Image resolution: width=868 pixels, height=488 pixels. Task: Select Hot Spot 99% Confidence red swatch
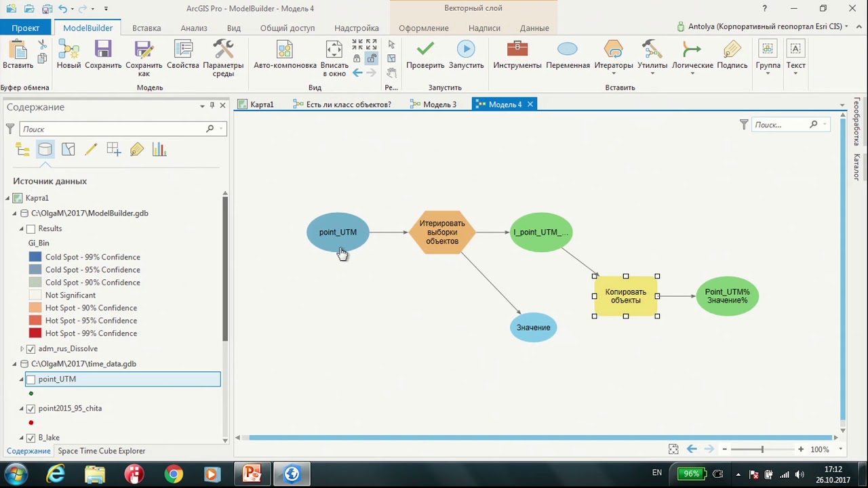(x=35, y=333)
